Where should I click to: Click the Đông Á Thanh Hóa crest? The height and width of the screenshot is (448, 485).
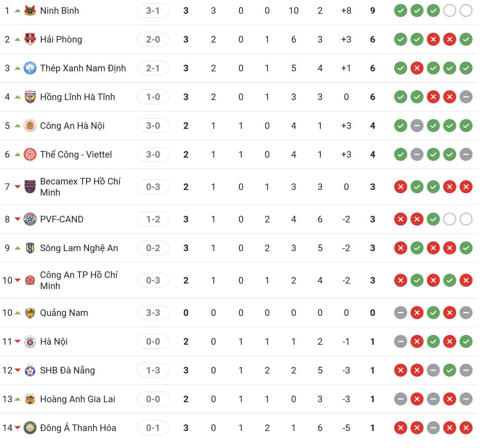pyautogui.click(x=30, y=428)
